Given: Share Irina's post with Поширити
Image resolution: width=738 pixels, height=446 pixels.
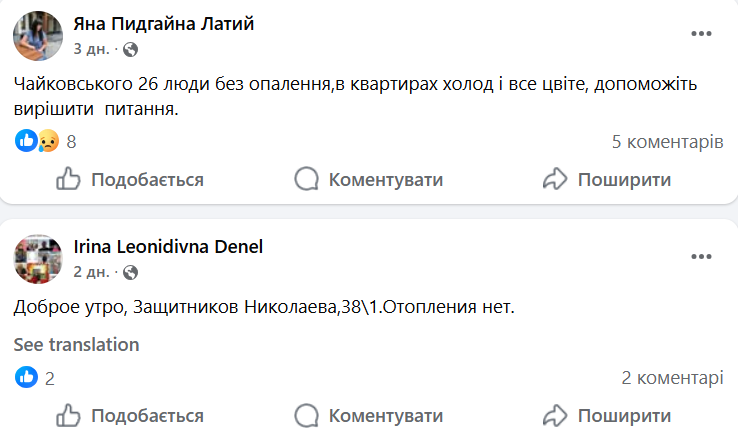Looking at the screenshot, I should [606, 415].
